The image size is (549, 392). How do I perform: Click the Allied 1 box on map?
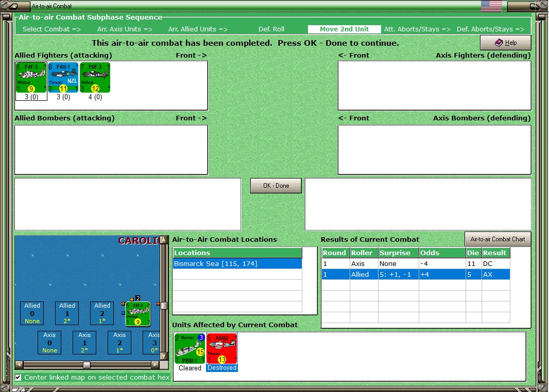pyautogui.click(x=67, y=313)
